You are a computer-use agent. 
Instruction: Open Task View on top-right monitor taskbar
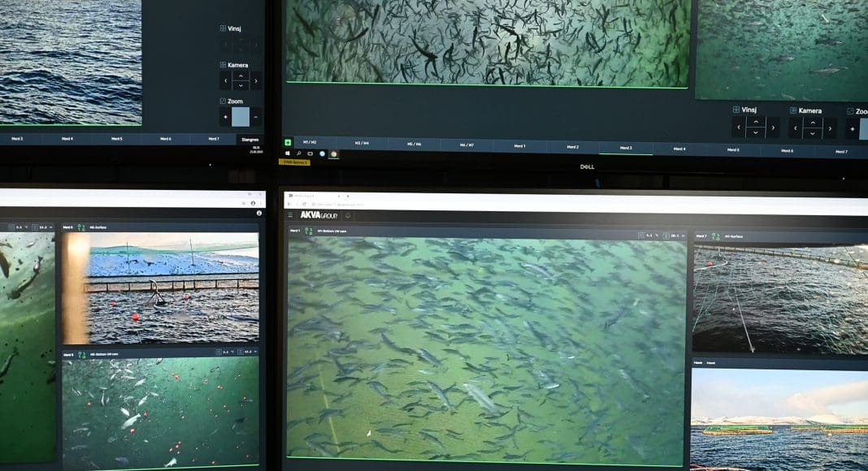tap(310, 153)
